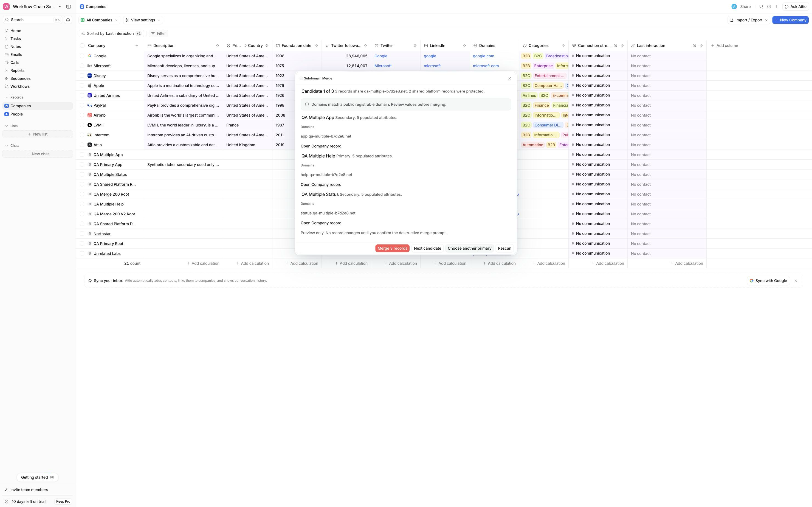Viewport: 812px width, 507px height.
Task: Click the bolt icon in Foundation date header
Action: 316,46
